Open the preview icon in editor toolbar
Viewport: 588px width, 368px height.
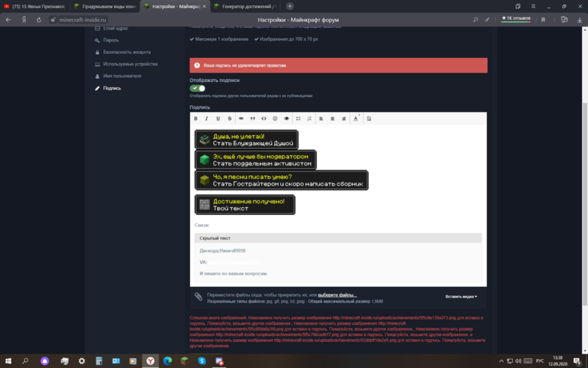pos(369,119)
